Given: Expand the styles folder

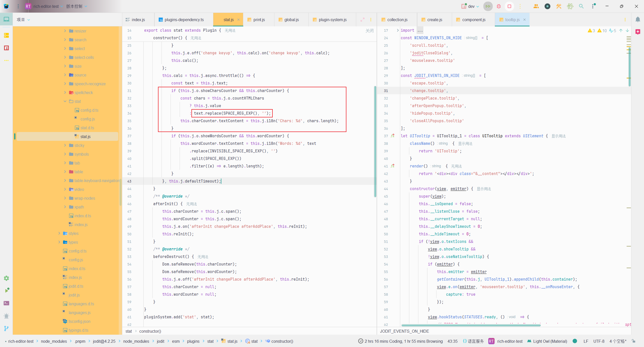Looking at the screenshot, I should tap(59, 233).
